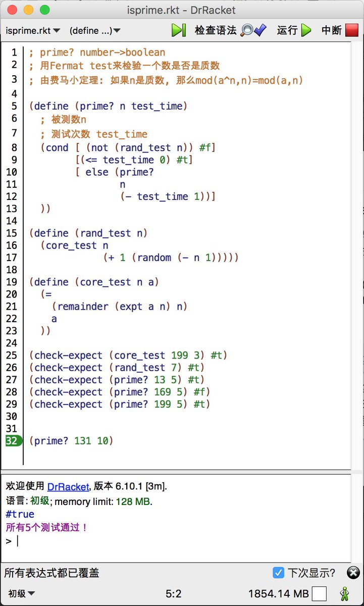Click the comment line '; prime? number->boolean'

(x=97, y=53)
